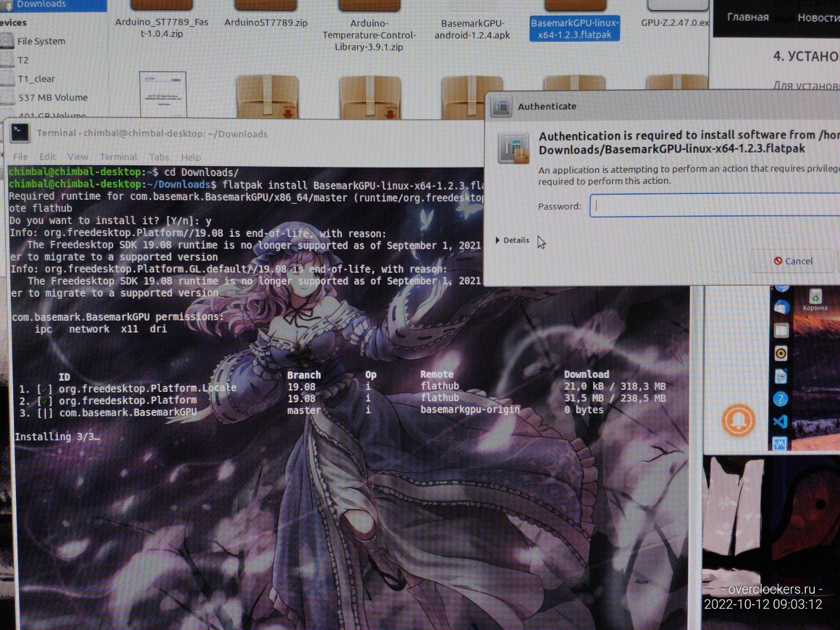Launch LibreOffice Writer from the dock
This screenshot has width=840, height=630.
coord(781,376)
